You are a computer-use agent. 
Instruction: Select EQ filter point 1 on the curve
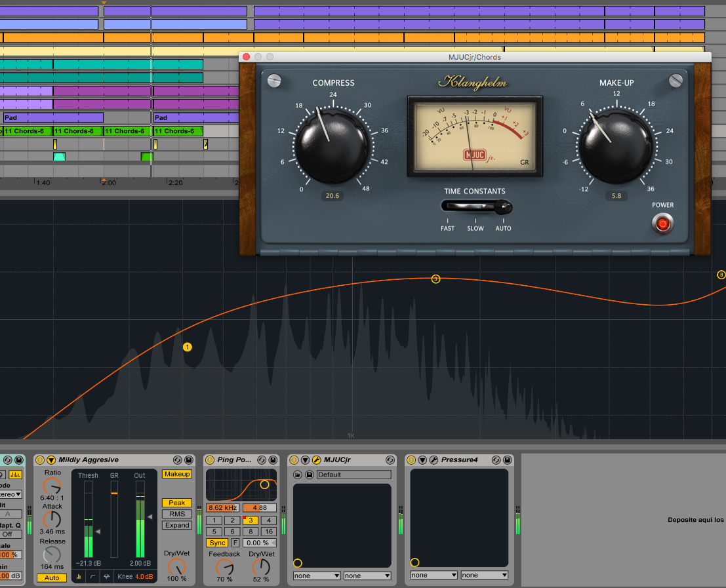pyautogui.click(x=187, y=347)
